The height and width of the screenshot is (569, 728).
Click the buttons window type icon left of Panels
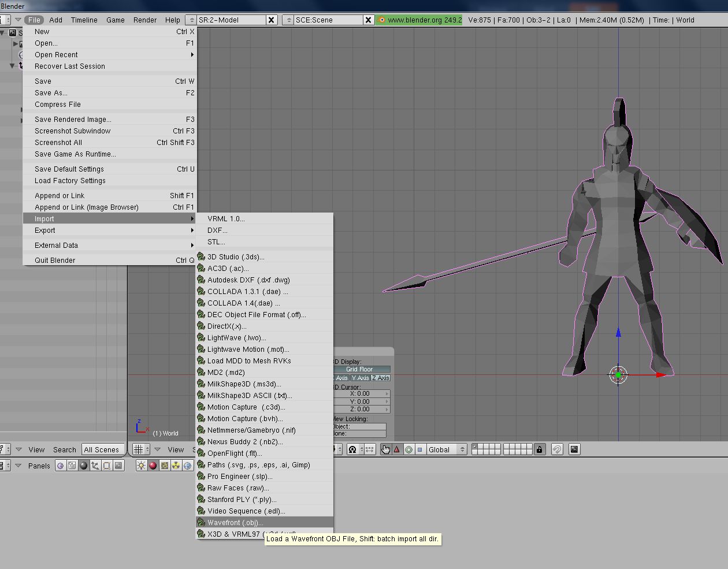click(5, 466)
